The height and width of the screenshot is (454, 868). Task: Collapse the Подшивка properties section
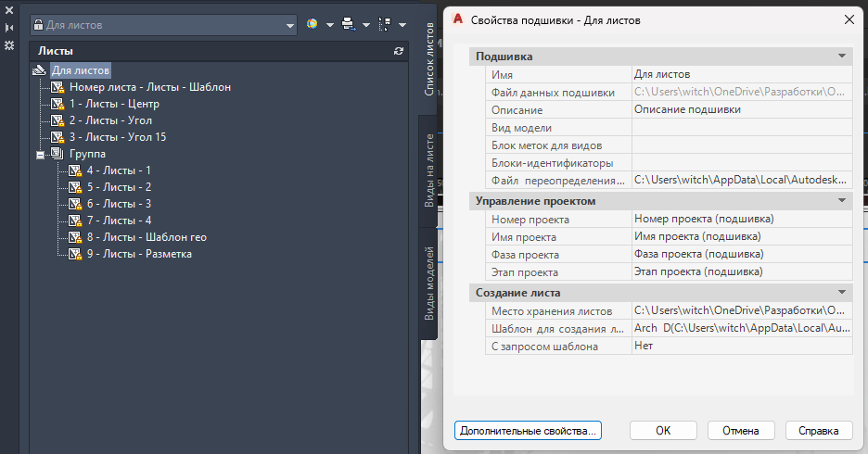841,57
